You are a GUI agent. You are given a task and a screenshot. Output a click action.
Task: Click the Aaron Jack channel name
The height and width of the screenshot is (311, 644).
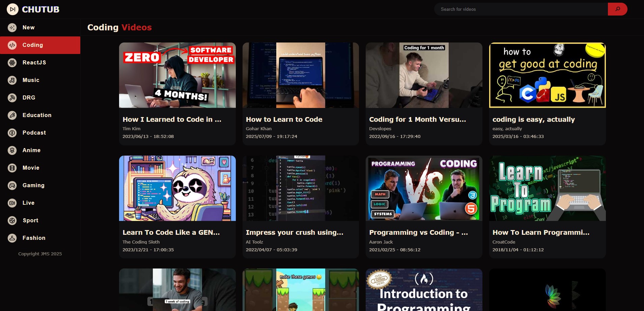click(x=381, y=242)
